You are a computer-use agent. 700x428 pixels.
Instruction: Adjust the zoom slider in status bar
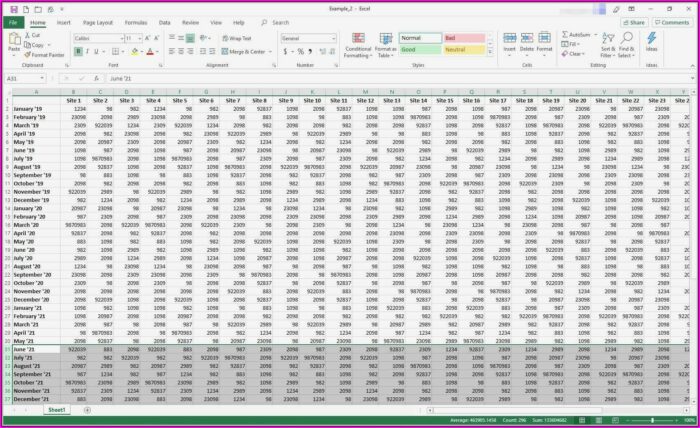click(x=652, y=420)
